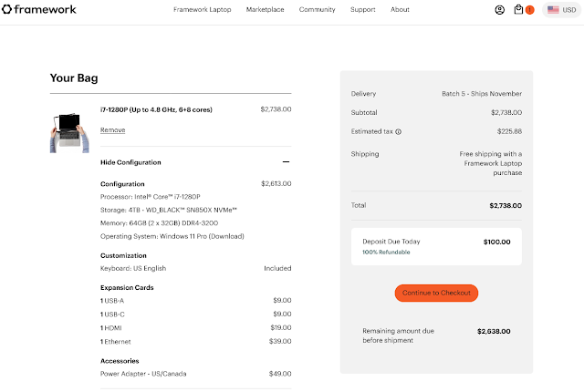This screenshot has height=392, width=584.
Task: Go to Marketplace in the navigation
Action: [265, 10]
